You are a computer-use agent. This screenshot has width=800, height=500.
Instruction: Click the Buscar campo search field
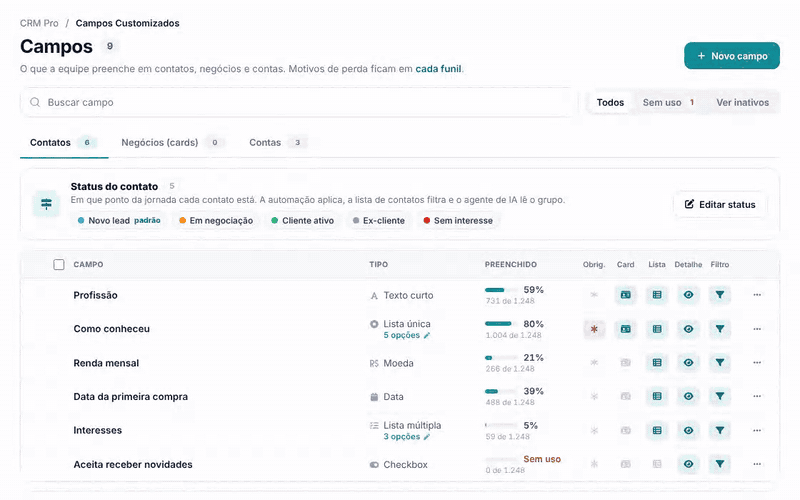tap(297, 102)
